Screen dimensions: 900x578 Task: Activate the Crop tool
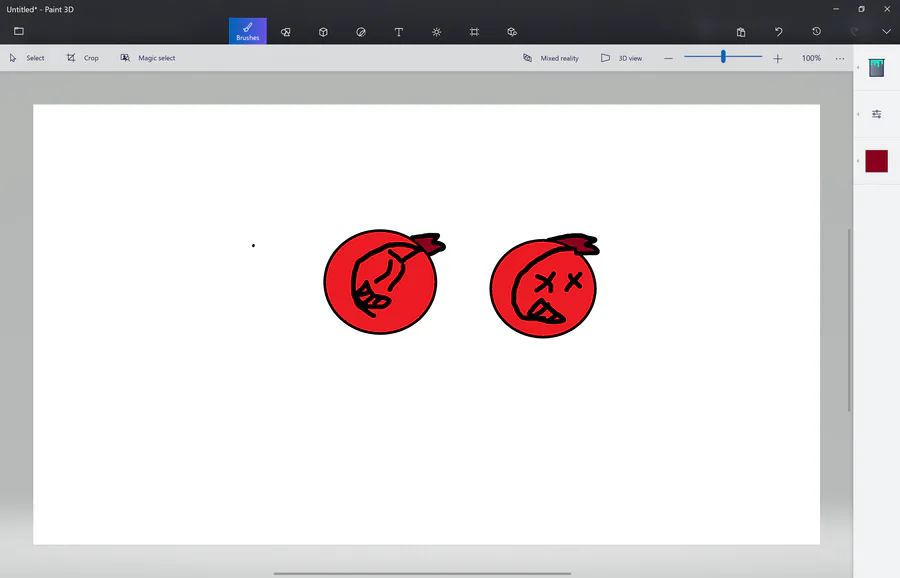click(x=83, y=58)
